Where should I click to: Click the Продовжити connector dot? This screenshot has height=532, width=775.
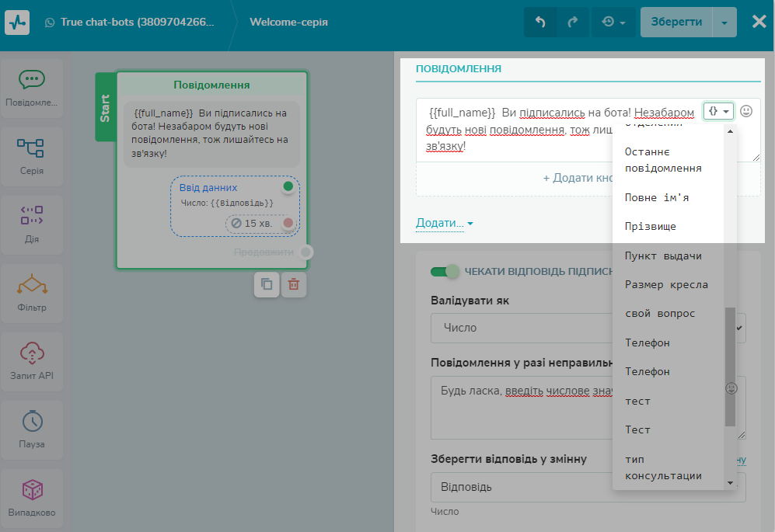[306, 252]
